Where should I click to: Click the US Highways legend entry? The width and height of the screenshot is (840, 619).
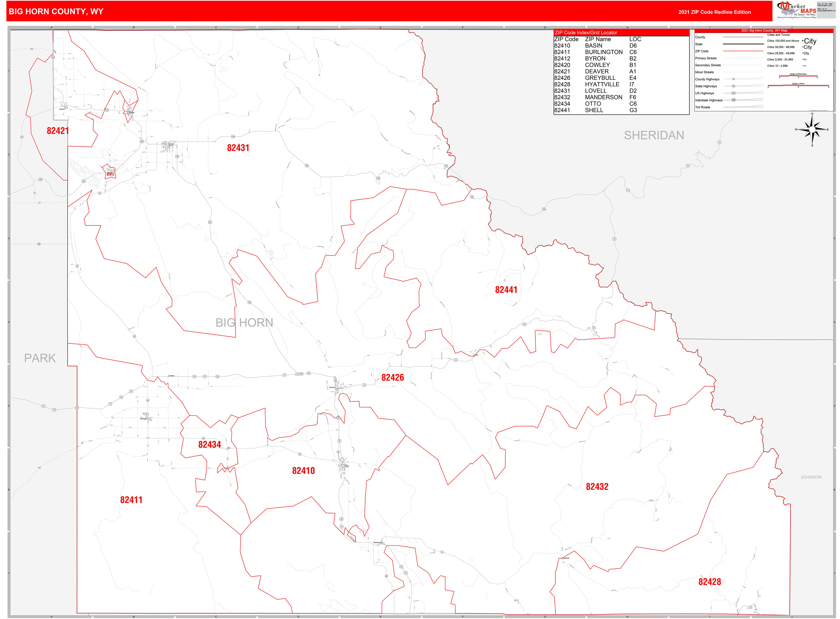(704, 93)
